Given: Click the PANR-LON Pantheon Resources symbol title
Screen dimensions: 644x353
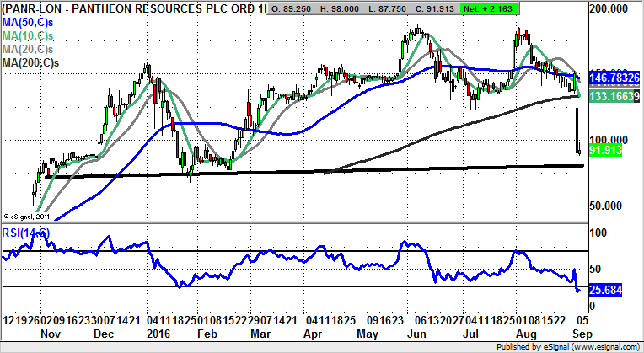Looking at the screenshot, I should point(135,8).
